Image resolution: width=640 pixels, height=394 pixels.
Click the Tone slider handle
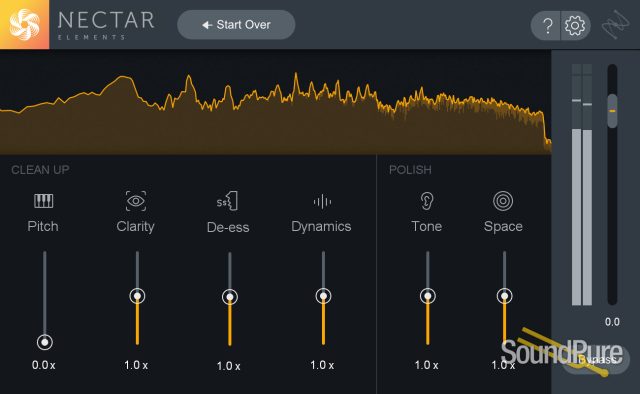[427, 296]
